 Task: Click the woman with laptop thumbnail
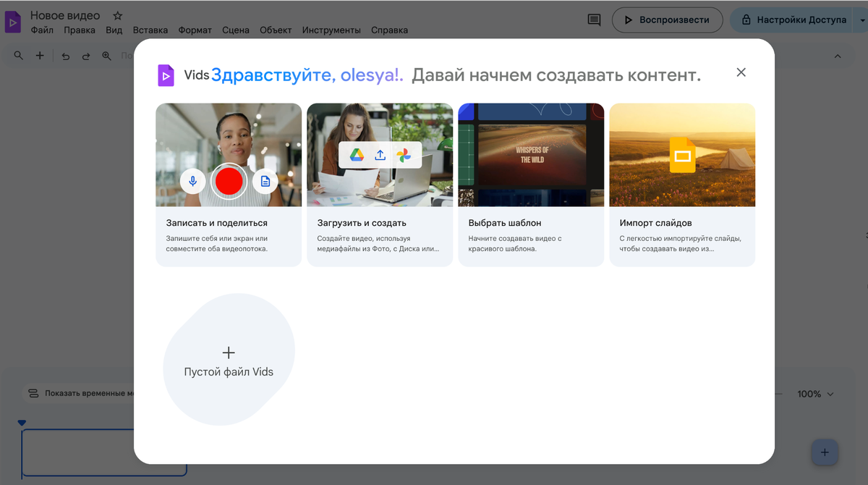pos(380,155)
